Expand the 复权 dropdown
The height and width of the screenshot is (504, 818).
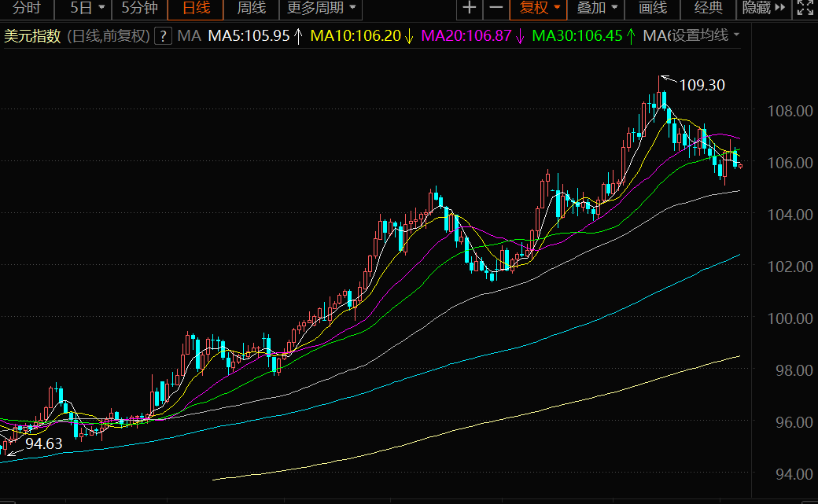click(x=538, y=9)
